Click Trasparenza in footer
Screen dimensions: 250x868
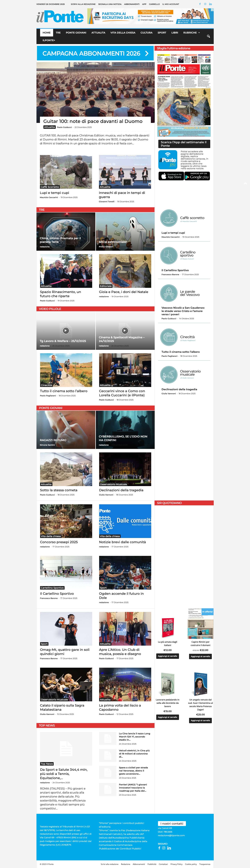[205, 864]
